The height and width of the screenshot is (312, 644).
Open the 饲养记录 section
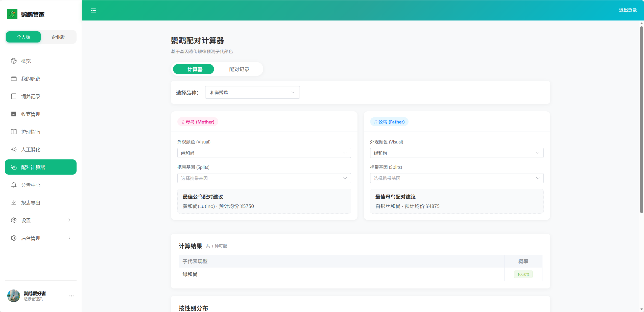coord(31,96)
